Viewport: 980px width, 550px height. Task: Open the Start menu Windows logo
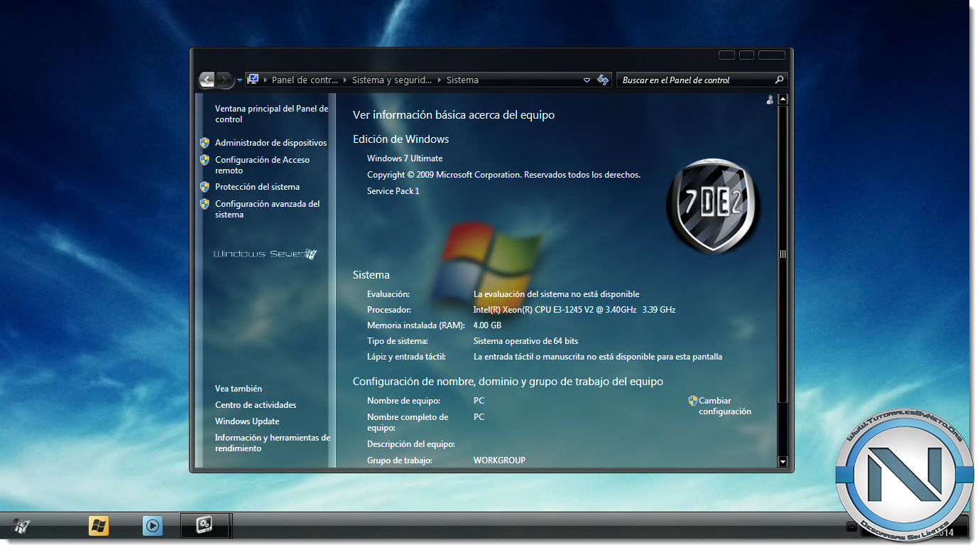click(21, 526)
